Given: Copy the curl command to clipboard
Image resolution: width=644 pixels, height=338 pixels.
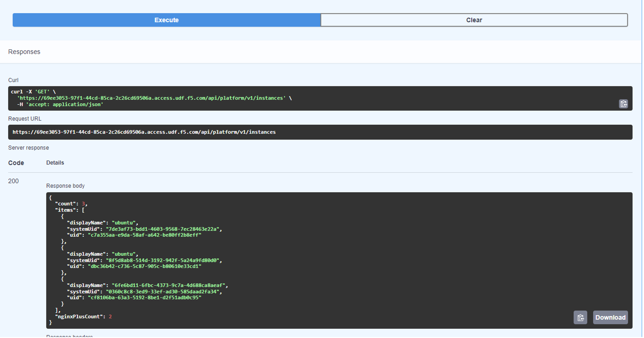Looking at the screenshot, I should (623, 104).
